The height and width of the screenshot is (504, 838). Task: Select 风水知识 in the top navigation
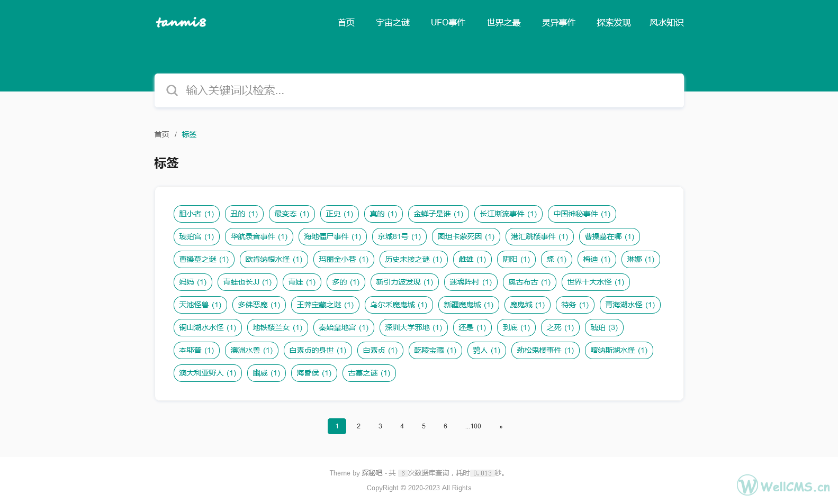click(666, 23)
